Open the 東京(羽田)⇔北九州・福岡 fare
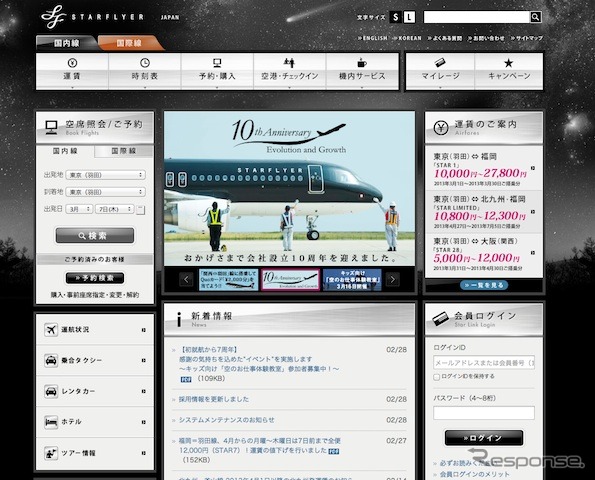595x480 pixels. tap(484, 212)
